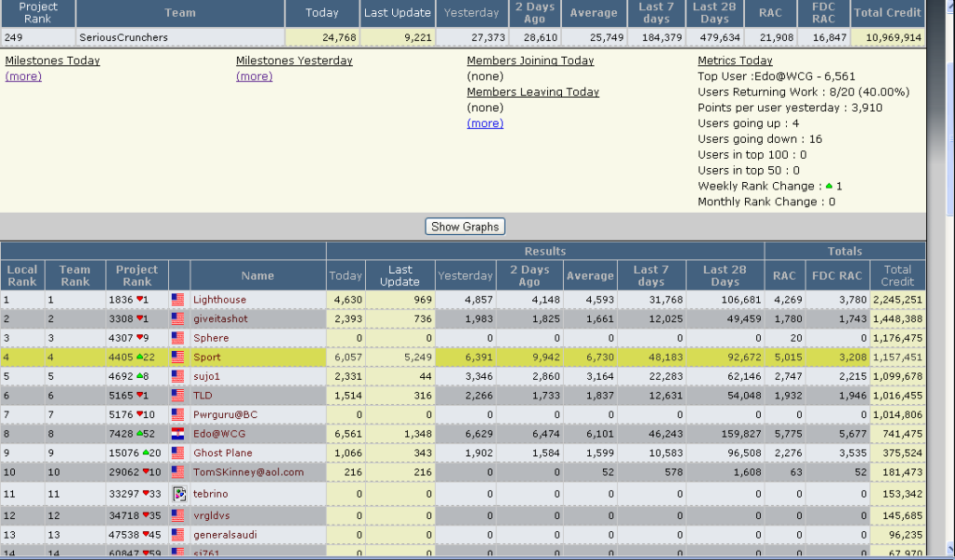Click the Last 28 Days header in member table
Viewport: 955px width, 560px height.
pyautogui.click(x=724, y=275)
